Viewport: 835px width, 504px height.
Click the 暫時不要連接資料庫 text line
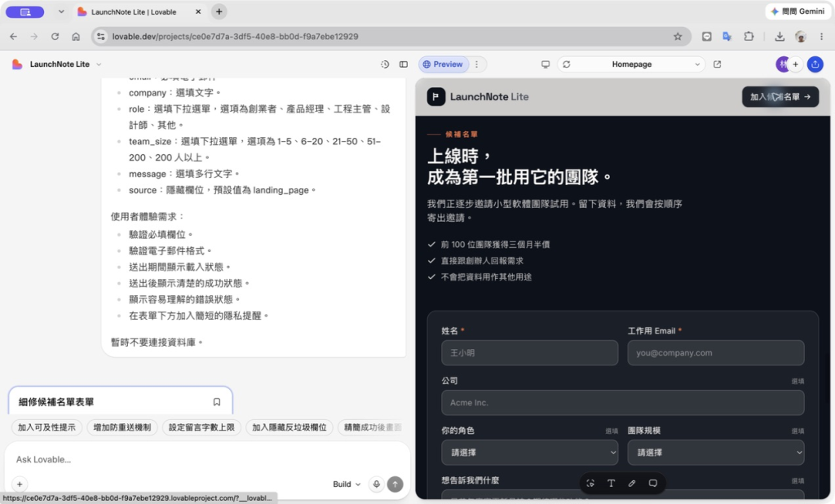point(157,342)
